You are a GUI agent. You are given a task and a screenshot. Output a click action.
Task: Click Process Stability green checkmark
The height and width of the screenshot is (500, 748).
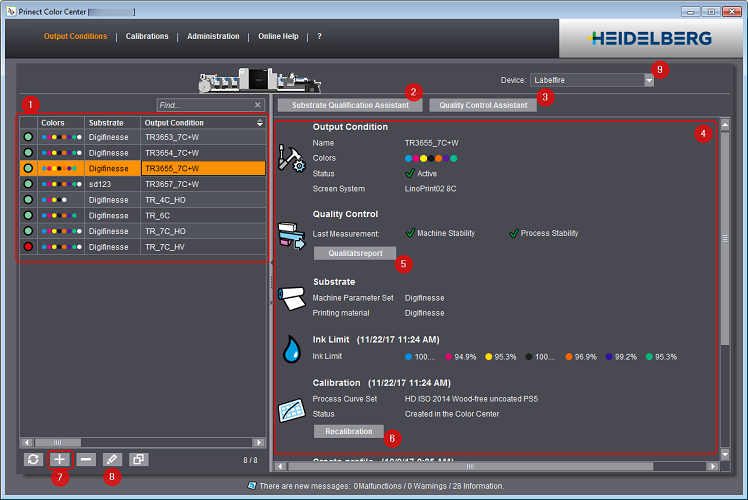pos(514,233)
